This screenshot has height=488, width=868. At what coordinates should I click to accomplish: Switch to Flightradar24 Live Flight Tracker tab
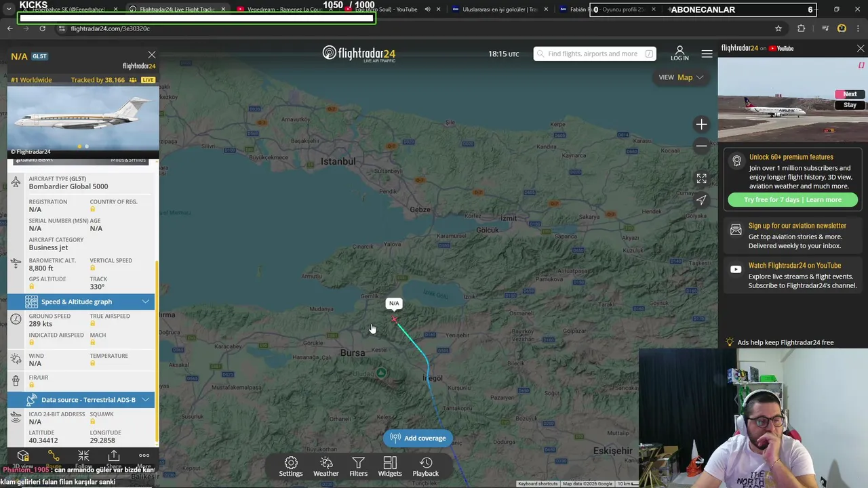coord(178,9)
